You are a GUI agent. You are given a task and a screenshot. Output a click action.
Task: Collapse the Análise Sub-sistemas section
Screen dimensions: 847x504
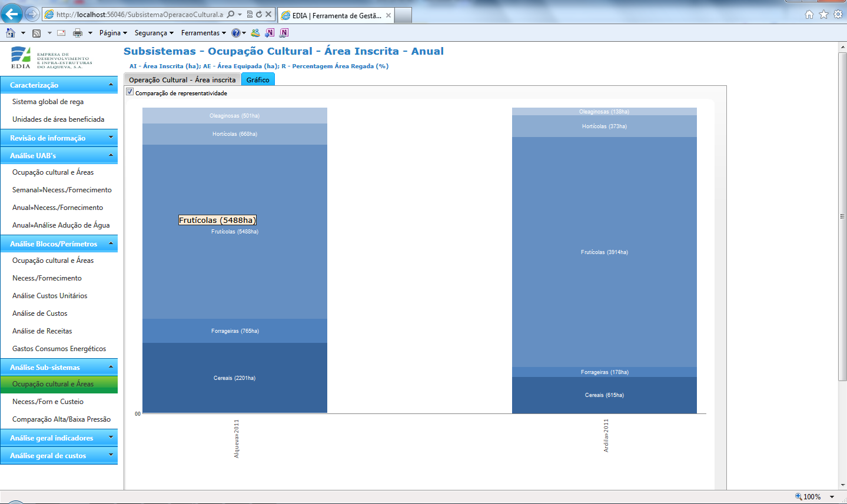[x=59, y=367]
